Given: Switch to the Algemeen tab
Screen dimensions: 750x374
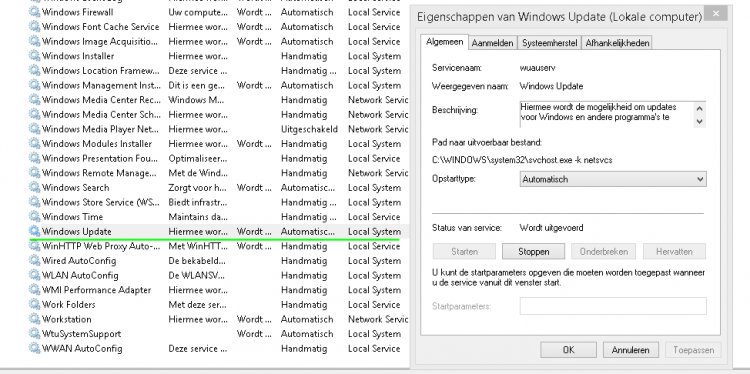Looking at the screenshot, I should tap(444, 42).
